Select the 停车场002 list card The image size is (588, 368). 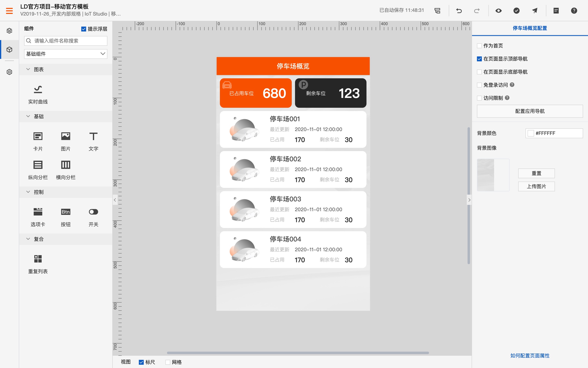coord(293,169)
